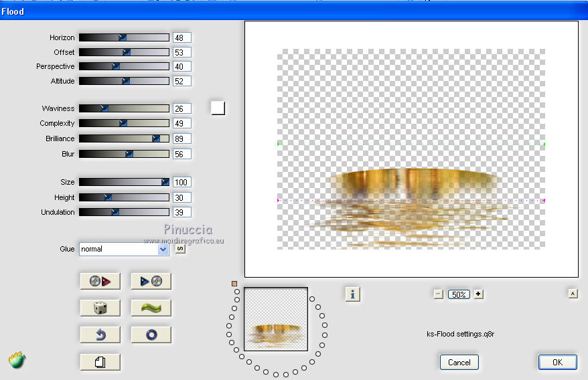Viewport: 588px width, 380px height.
Task: Click the Perspective value field 40
Action: 182,67
